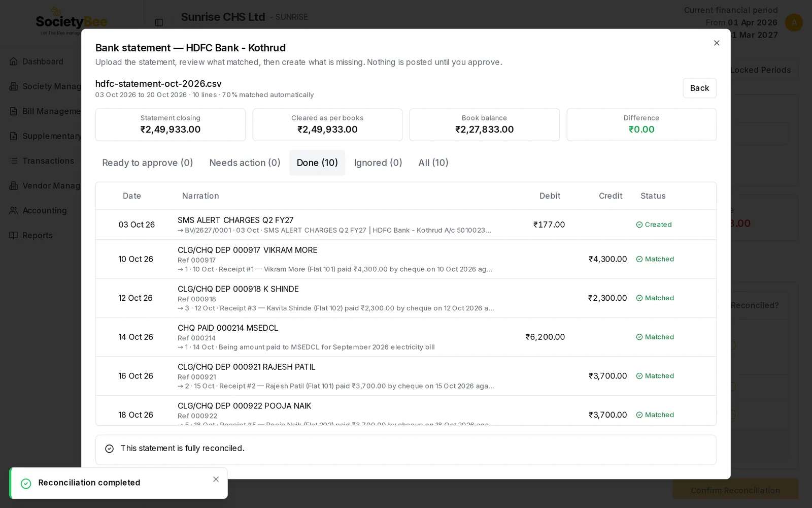
Task: Click the Back button
Action: pos(699,88)
